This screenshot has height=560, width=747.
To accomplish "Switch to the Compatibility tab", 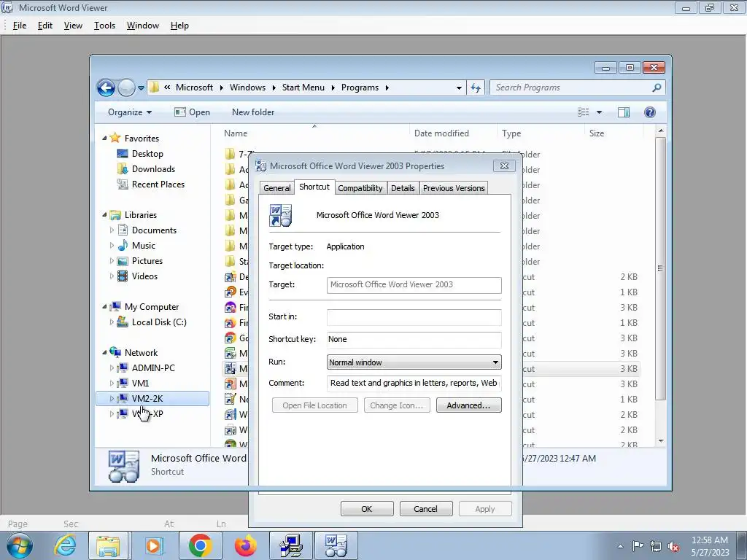I will tap(360, 188).
